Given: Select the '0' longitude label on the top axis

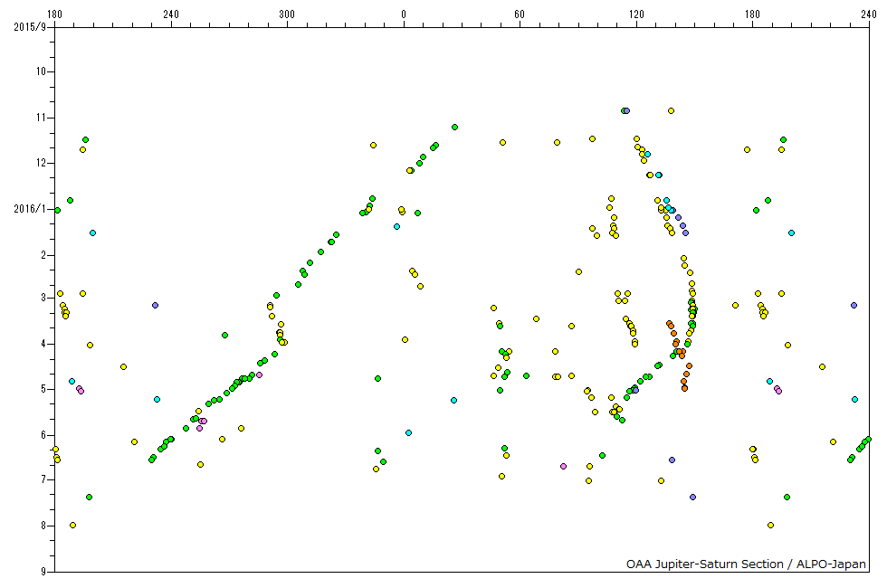Looking at the screenshot, I should tap(404, 14).
